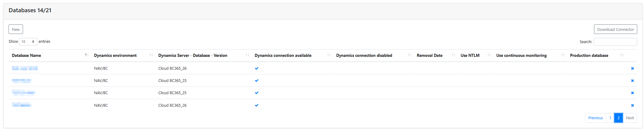The width and height of the screenshot is (644, 129).
Task: Open the Show entries count dropdown
Action: (x=28, y=42)
